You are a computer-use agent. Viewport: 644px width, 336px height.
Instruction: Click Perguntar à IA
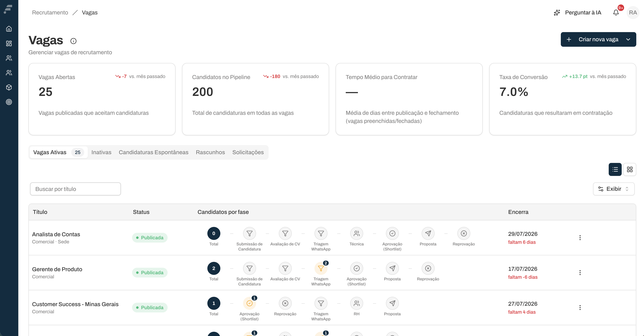(583, 13)
